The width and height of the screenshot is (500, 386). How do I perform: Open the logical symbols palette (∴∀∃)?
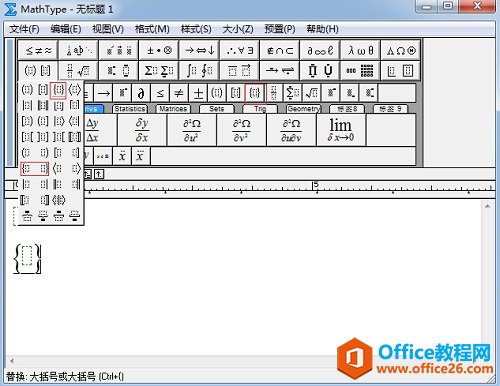239,50
